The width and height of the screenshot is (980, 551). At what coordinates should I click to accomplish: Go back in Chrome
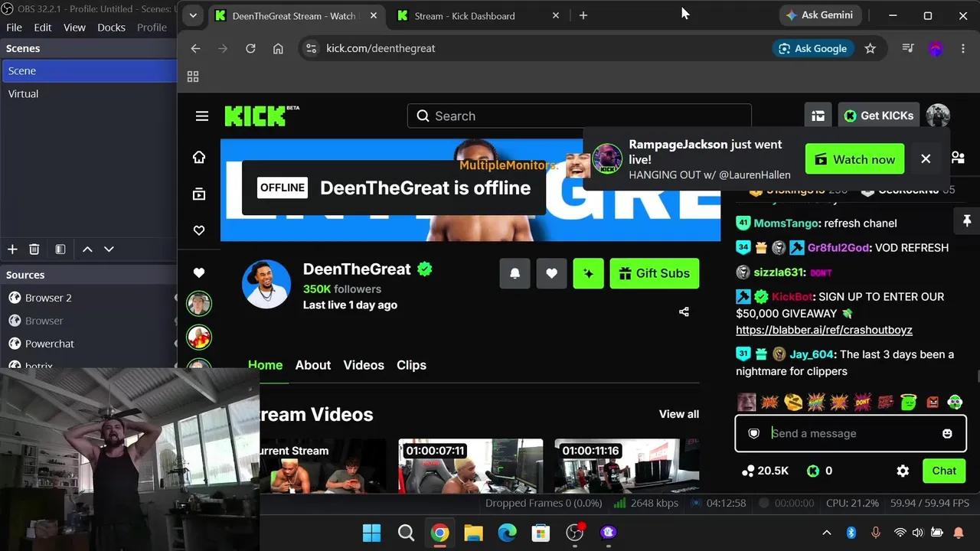195,48
